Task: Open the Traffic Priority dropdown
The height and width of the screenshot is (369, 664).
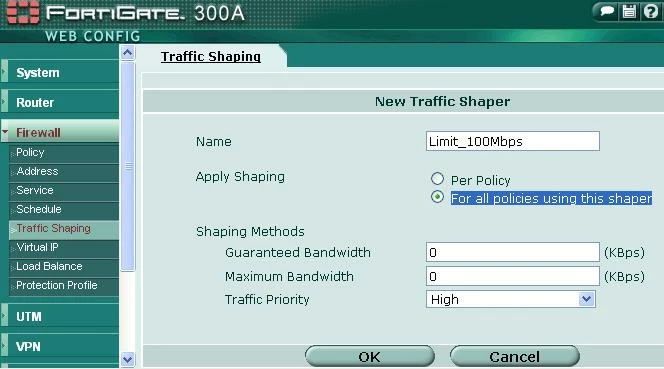Action: (x=511, y=299)
